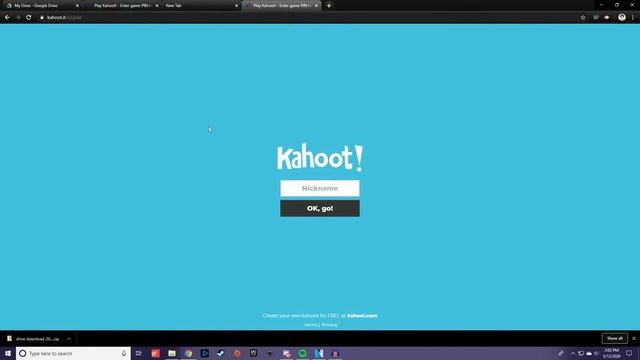
Task: Go forward in browser history
Action: (x=18, y=18)
